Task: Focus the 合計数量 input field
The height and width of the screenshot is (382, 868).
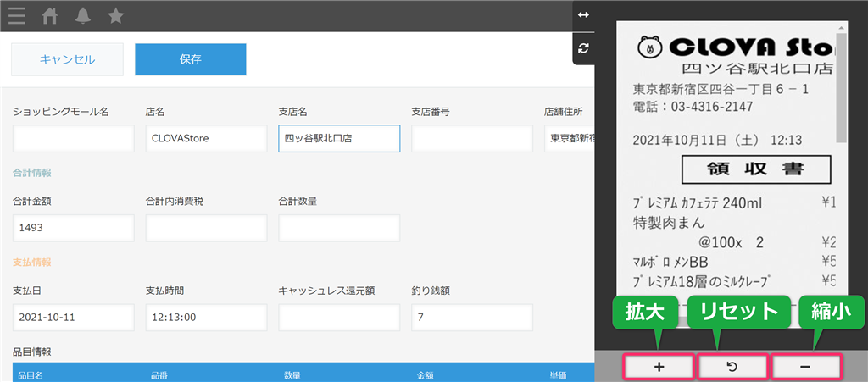Action: (x=339, y=228)
